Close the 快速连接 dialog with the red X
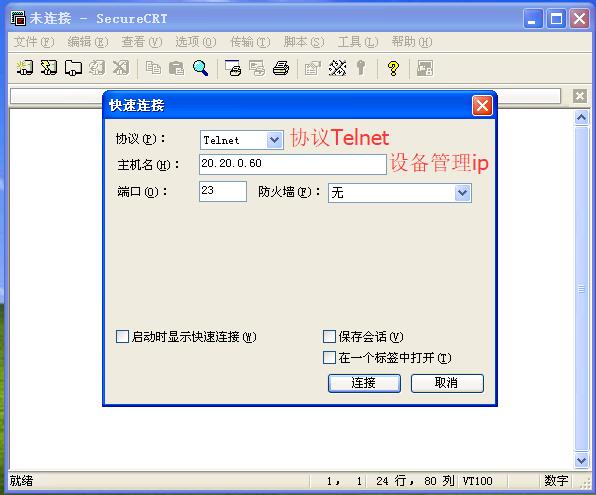This screenshot has height=495, width=596. coord(482,105)
